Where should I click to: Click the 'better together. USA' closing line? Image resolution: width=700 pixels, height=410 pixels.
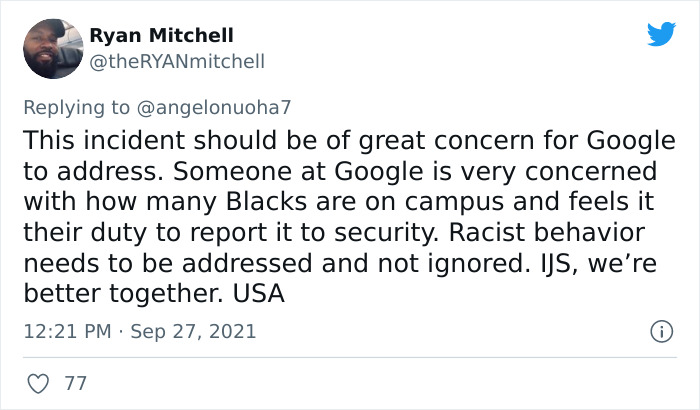(153, 295)
